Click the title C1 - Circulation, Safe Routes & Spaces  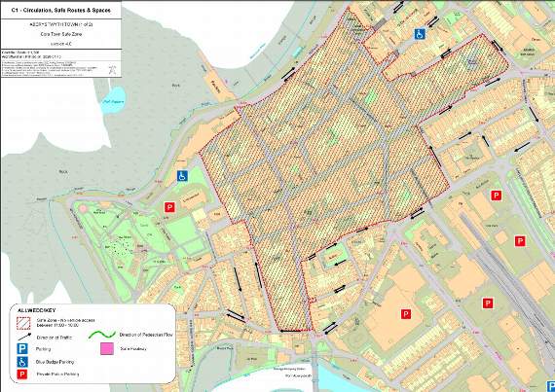[61, 11]
